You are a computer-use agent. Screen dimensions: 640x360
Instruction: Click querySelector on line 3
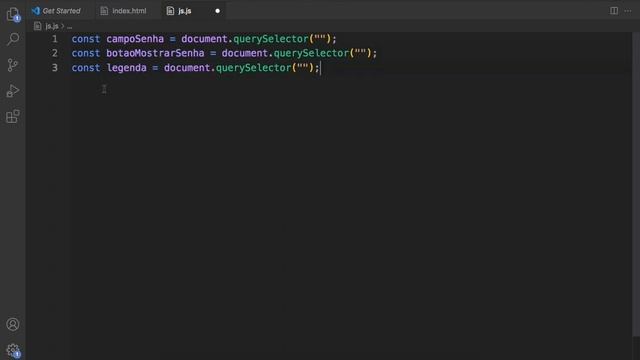253,68
